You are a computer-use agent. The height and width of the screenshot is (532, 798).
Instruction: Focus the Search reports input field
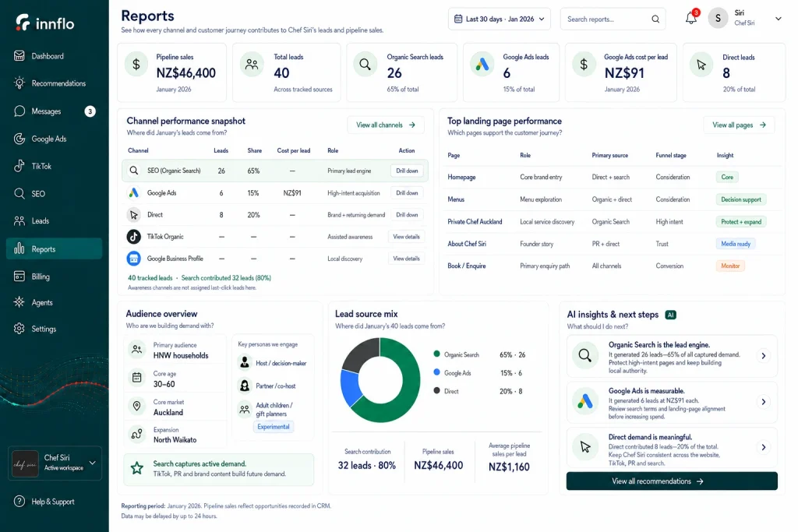tap(613, 19)
